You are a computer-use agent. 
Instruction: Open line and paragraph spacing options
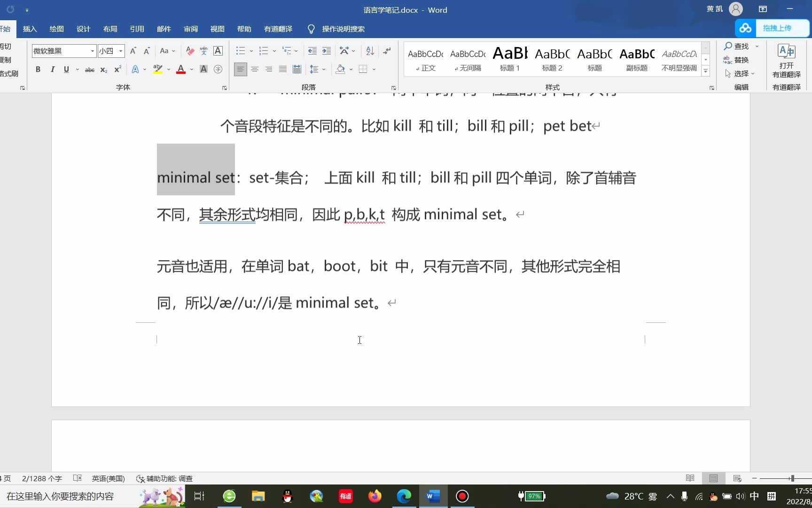pos(314,69)
